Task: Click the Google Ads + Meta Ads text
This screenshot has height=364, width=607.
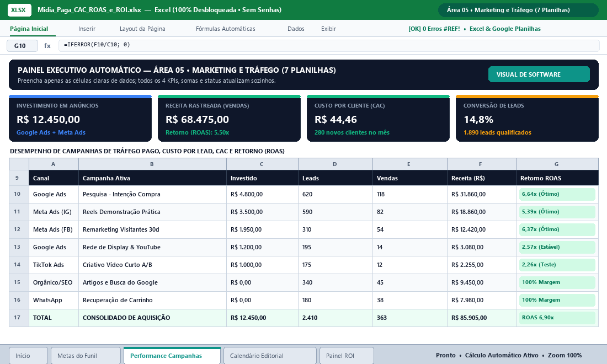Action: (x=51, y=132)
